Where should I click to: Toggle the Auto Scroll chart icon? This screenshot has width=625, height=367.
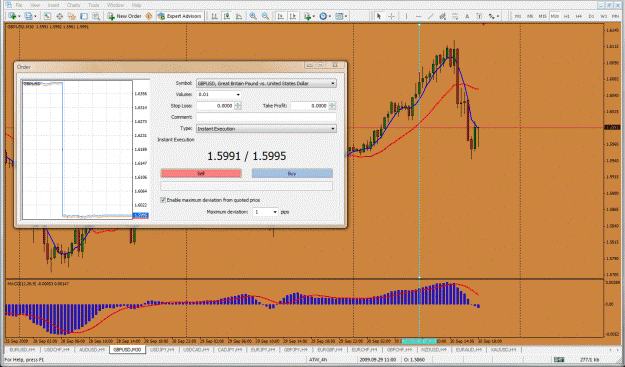[x=280, y=16]
